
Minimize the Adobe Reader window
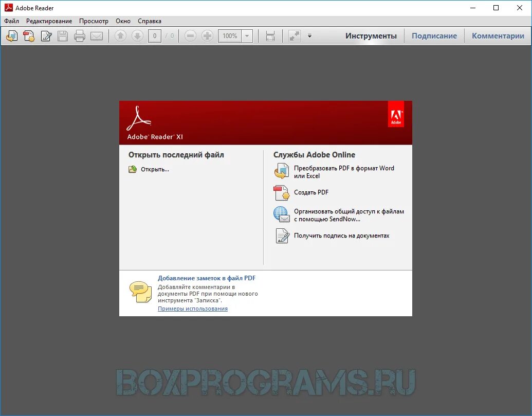point(473,8)
